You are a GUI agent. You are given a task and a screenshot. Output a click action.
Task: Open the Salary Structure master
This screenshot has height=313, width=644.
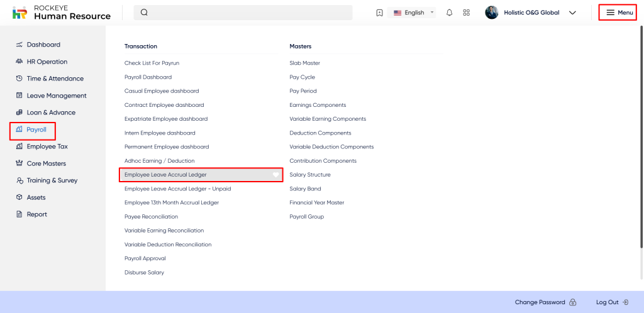pos(309,175)
